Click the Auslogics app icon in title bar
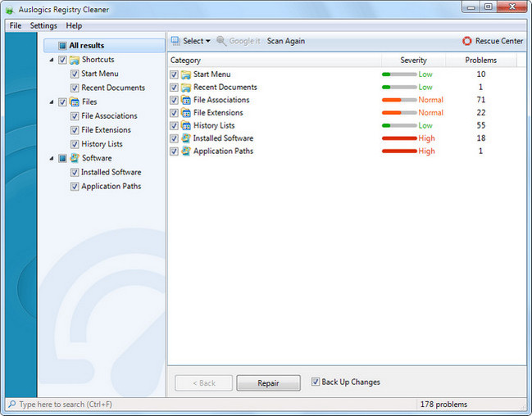This screenshot has width=532, height=416. coord(10,10)
